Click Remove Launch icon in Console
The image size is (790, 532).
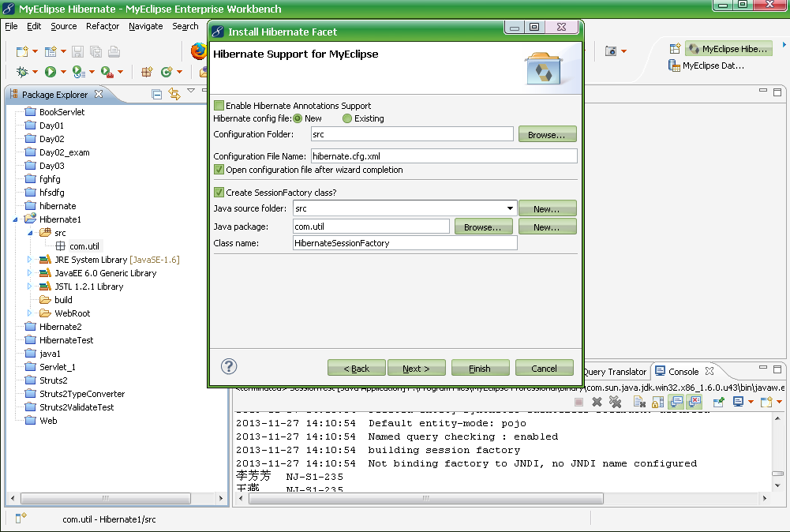597,402
